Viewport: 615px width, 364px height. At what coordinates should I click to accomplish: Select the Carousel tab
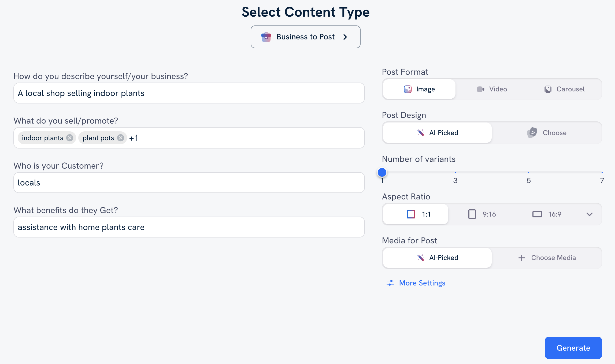[564, 89]
